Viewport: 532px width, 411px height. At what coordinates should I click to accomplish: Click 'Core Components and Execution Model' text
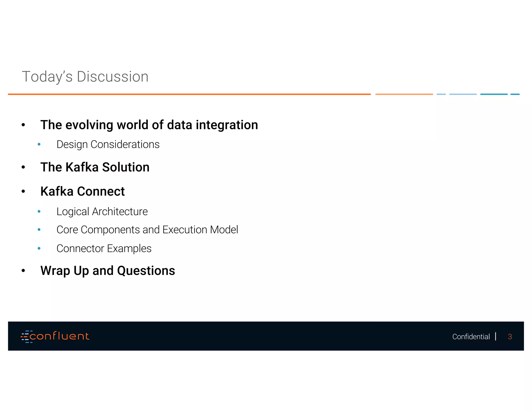pyautogui.click(x=147, y=230)
